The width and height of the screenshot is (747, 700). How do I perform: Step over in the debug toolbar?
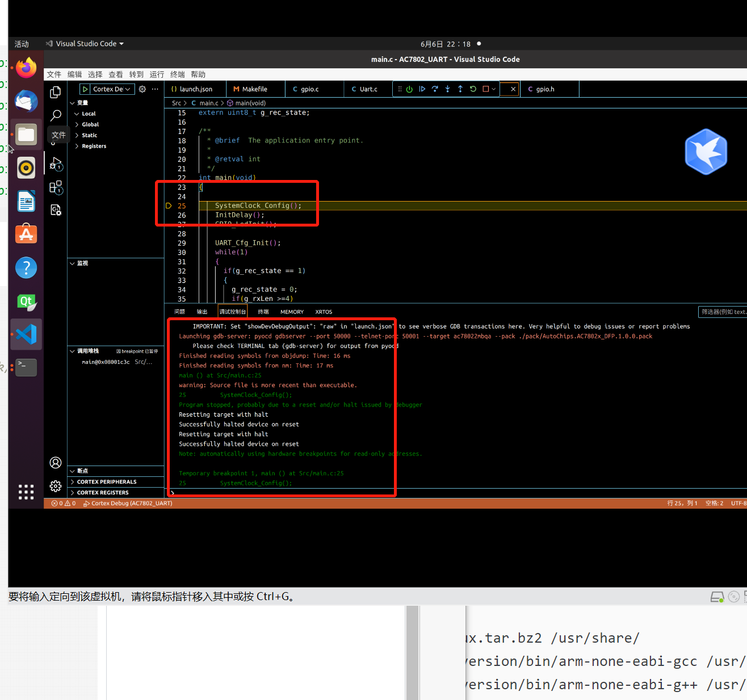(x=435, y=89)
